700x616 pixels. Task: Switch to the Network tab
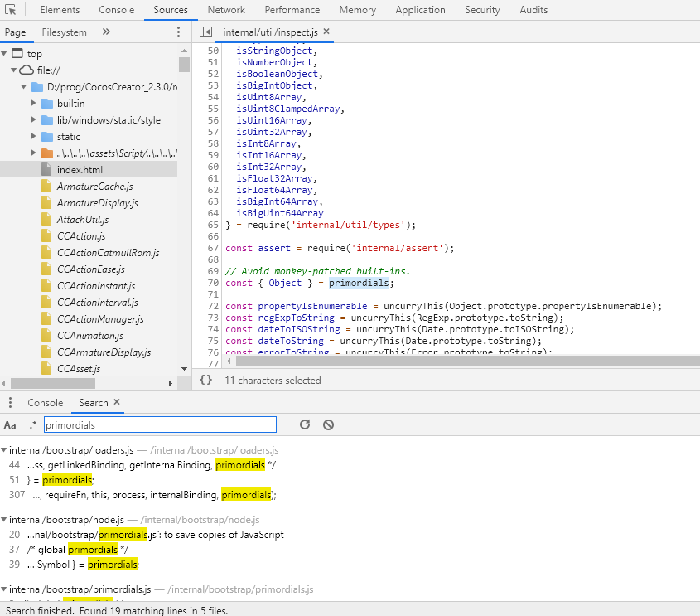pyautogui.click(x=226, y=10)
